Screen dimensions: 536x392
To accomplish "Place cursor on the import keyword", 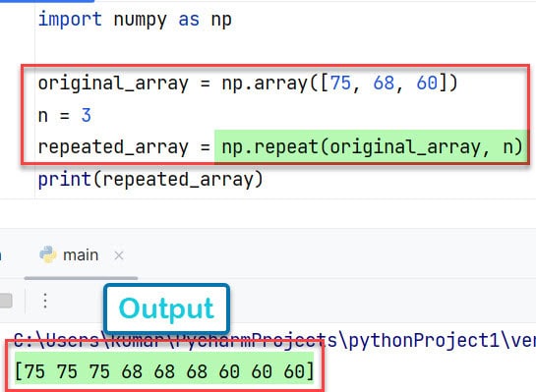I will [70, 19].
